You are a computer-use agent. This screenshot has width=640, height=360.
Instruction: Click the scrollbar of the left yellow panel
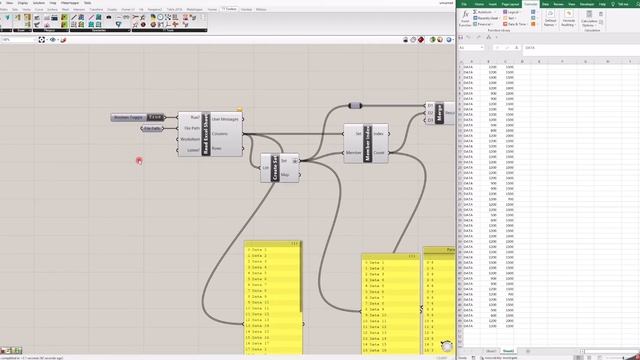(x=302, y=278)
